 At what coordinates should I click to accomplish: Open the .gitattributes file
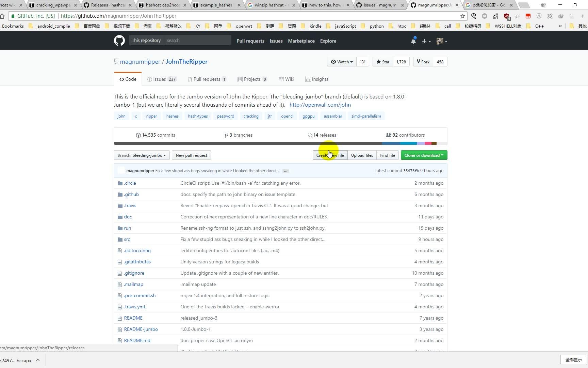pyautogui.click(x=137, y=262)
